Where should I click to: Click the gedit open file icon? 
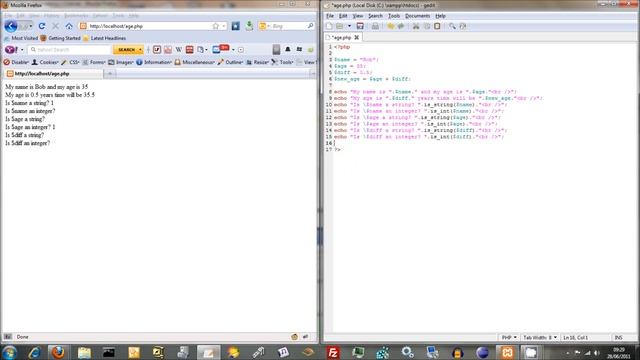[x=340, y=26]
